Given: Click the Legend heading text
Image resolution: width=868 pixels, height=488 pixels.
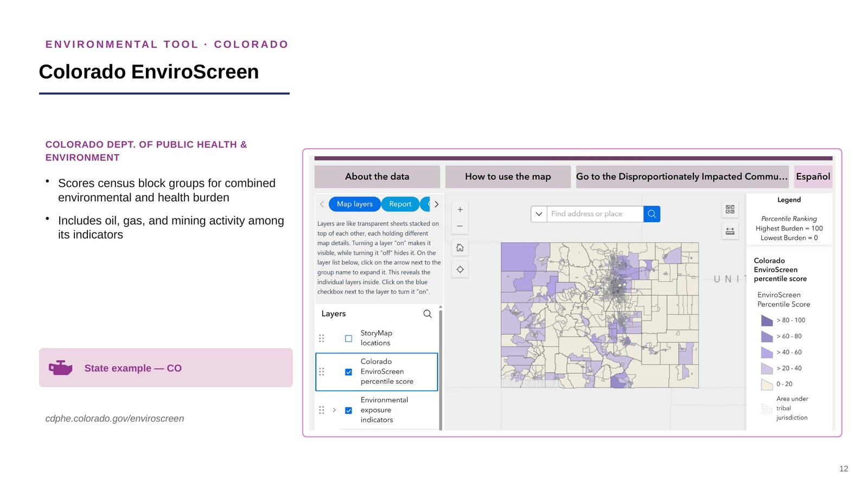Looking at the screenshot, I should [789, 200].
